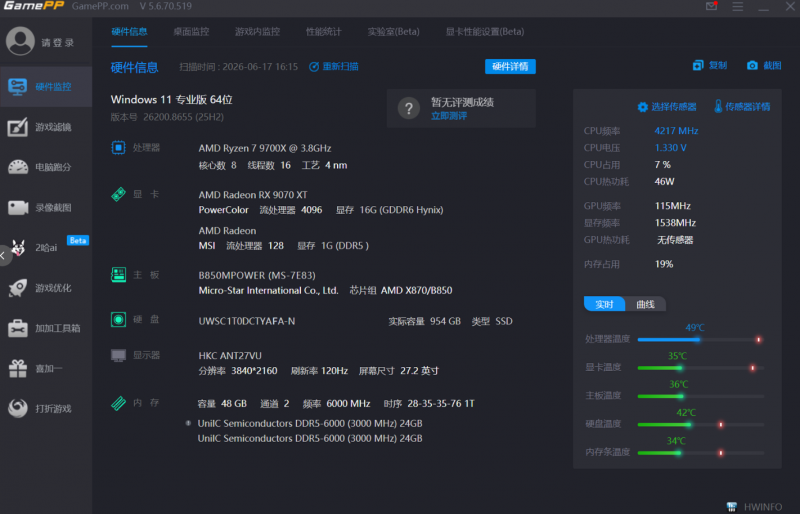800x514 pixels.
Task: Open 传感器详情 thermometer option
Action: tap(742, 106)
